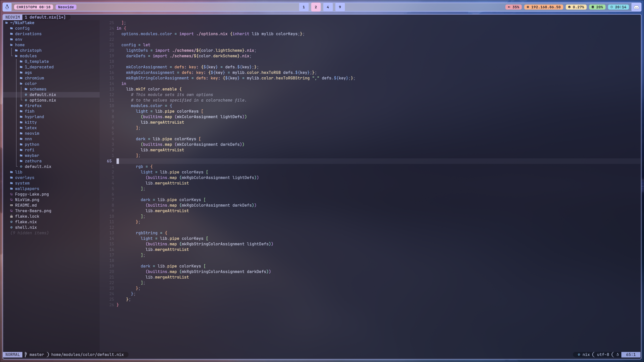Collapse the color folder in the tree
The image size is (644, 362).
pos(30,83)
